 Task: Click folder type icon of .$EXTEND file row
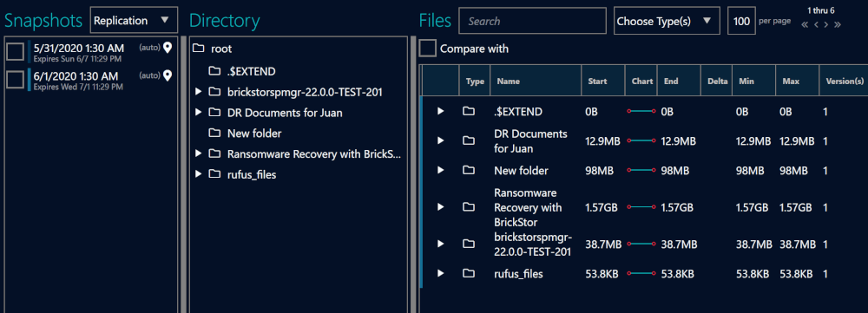point(469,112)
